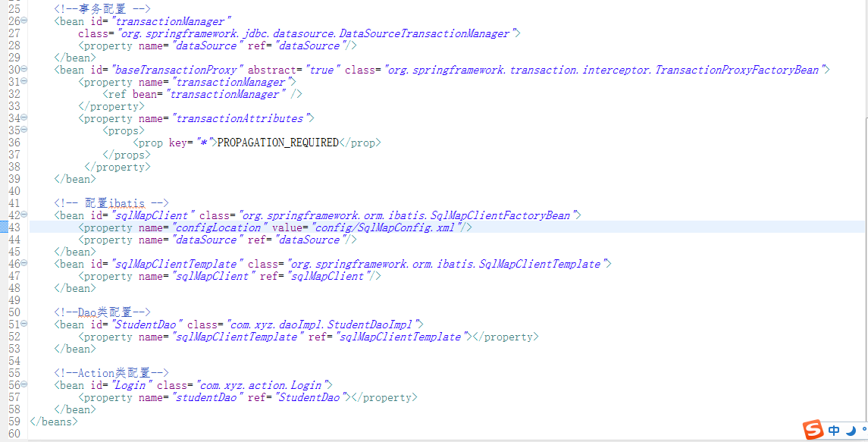The height and width of the screenshot is (442, 868).
Task: Click the id "Login" value
Action: 132,385
